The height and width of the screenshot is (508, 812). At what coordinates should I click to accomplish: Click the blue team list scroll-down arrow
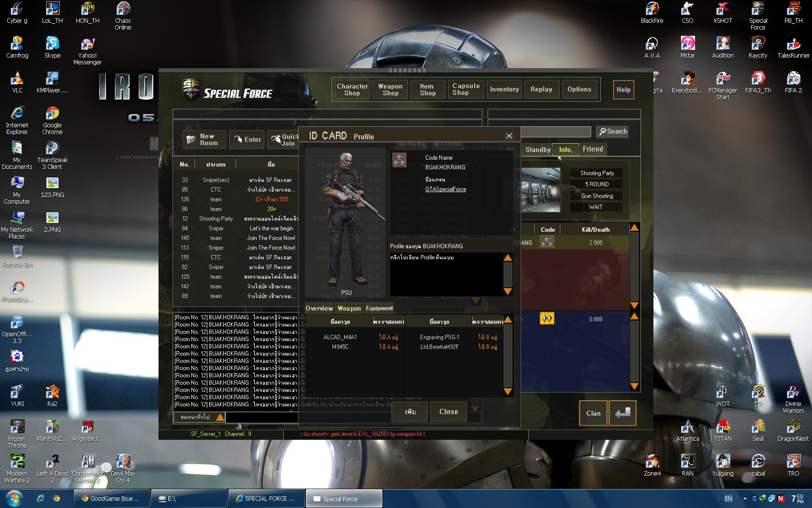(635, 386)
